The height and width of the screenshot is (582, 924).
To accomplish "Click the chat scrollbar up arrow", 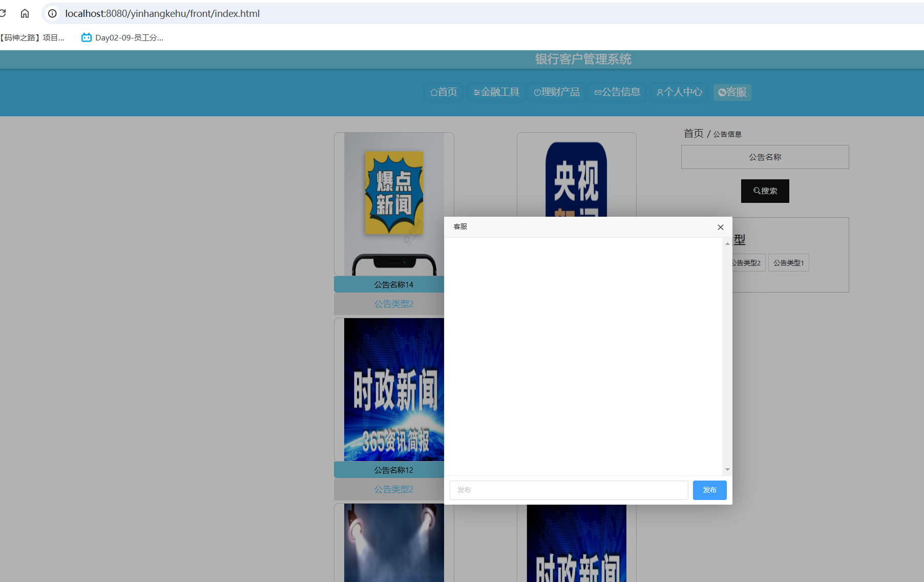I will [x=727, y=244].
